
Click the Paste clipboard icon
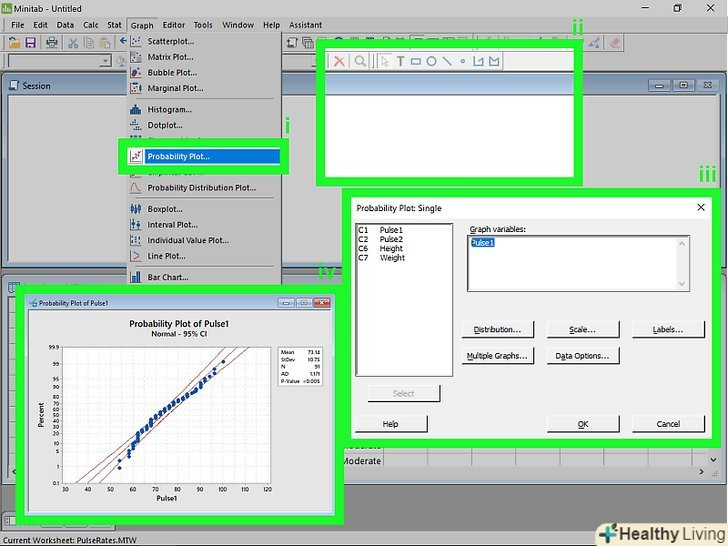[105, 43]
